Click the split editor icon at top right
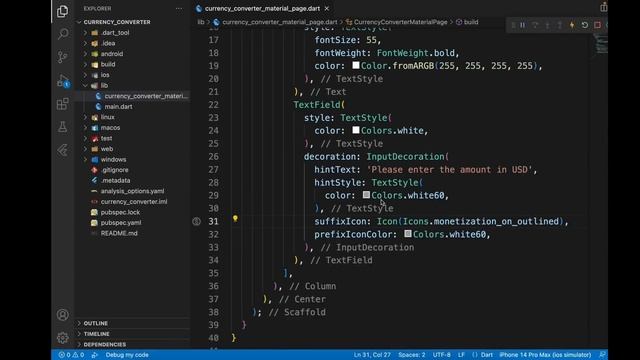 pos(603,8)
